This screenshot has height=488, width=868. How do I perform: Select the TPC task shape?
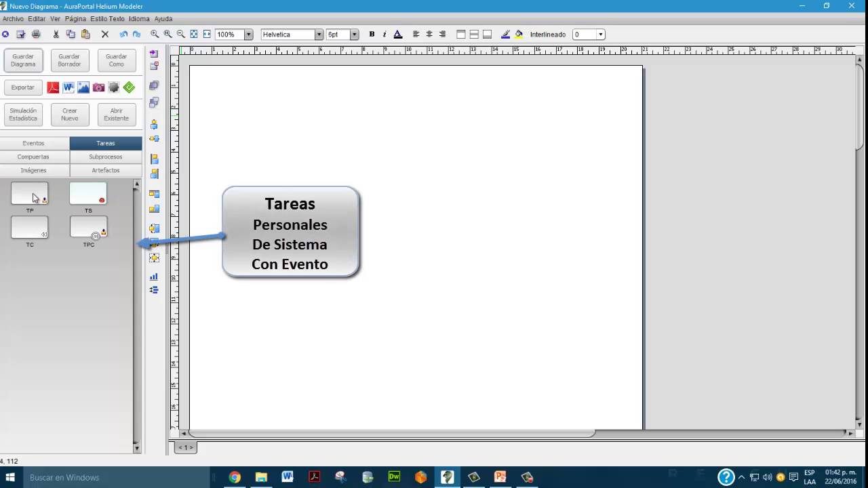click(x=88, y=227)
